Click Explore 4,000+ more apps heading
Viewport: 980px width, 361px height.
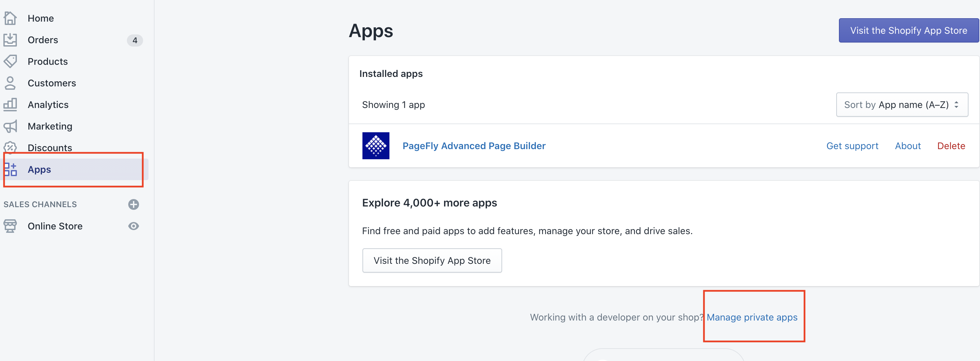[x=430, y=203]
